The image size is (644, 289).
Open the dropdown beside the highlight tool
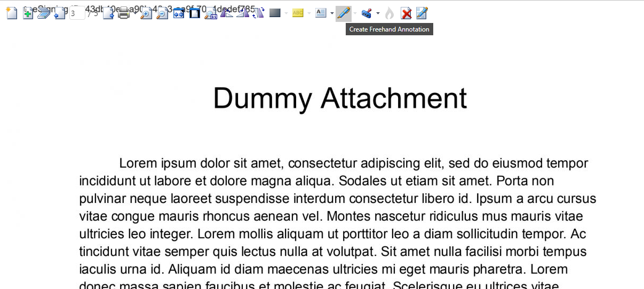click(309, 13)
